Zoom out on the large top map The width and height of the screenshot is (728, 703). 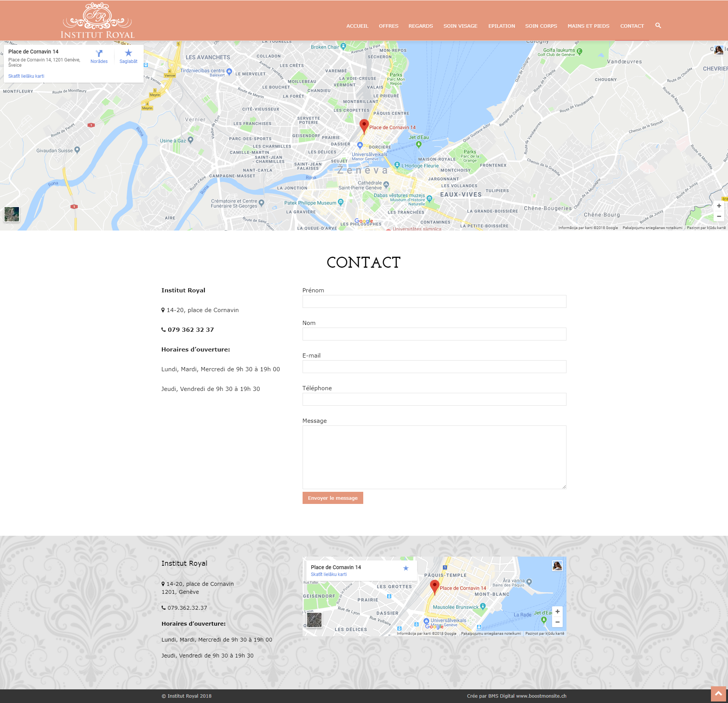coord(719,216)
